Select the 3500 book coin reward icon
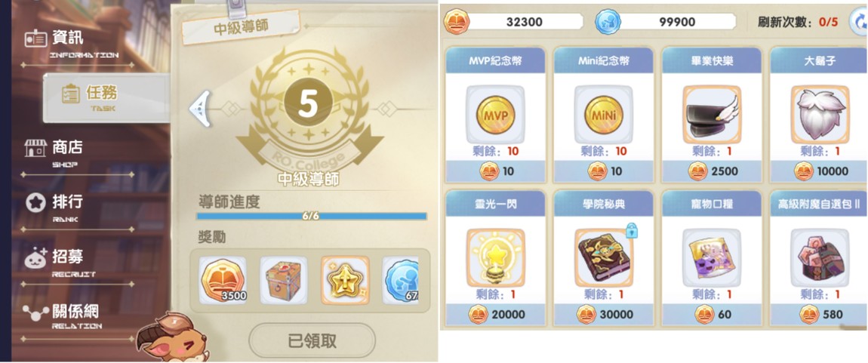Image resolution: width=868 pixels, height=363 pixels. (223, 280)
